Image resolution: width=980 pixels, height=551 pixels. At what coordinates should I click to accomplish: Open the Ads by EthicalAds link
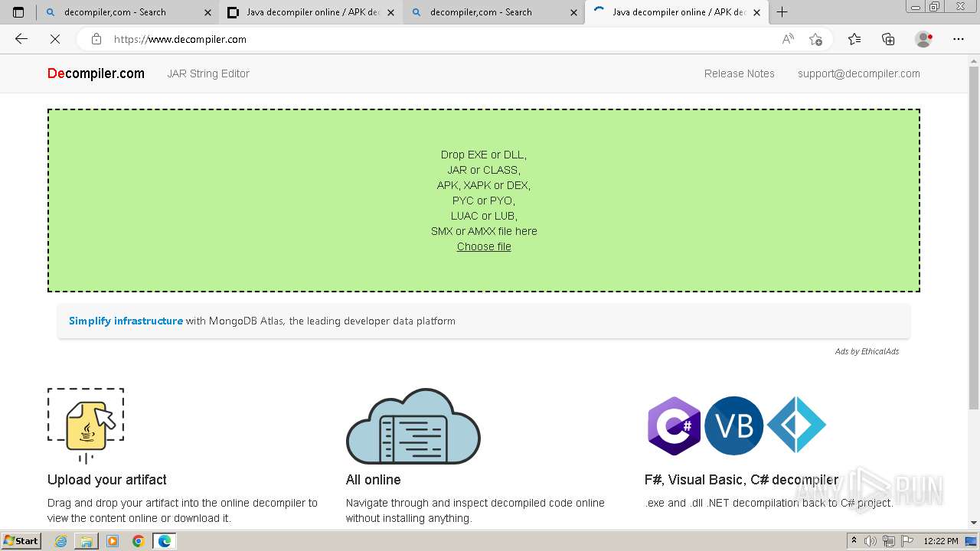coord(867,351)
